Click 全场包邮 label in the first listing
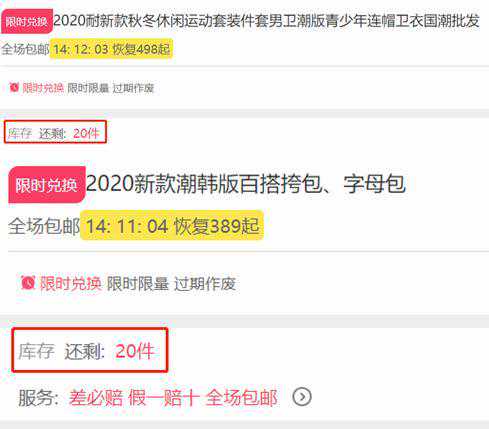489x429 pixels. 25,49
